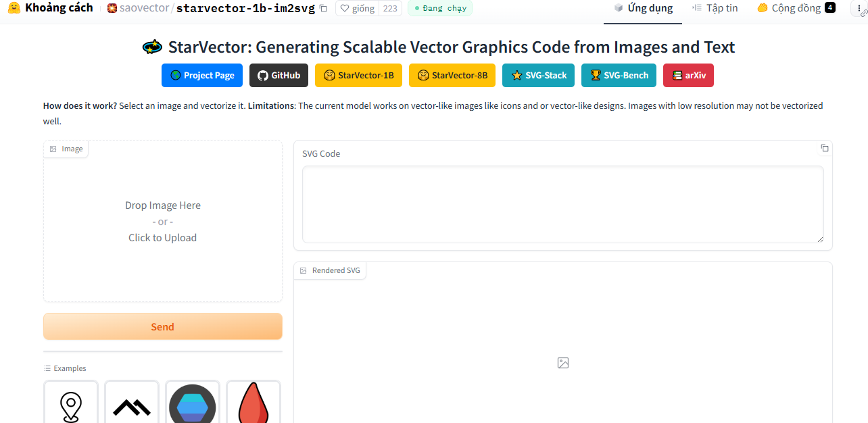Click the saovector owner avatar icon
The height and width of the screenshot is (423, 868).
pos(112,9)
